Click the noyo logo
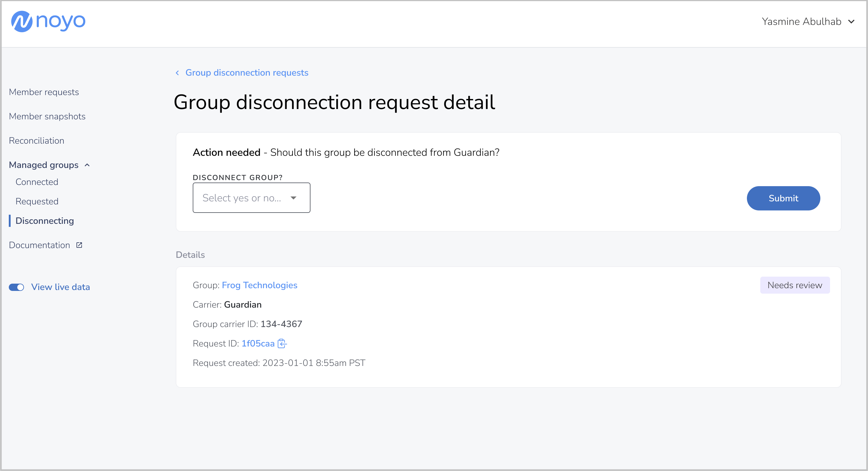Image resolution: width=868 pixels, height=471 pixels. [48, 21]
